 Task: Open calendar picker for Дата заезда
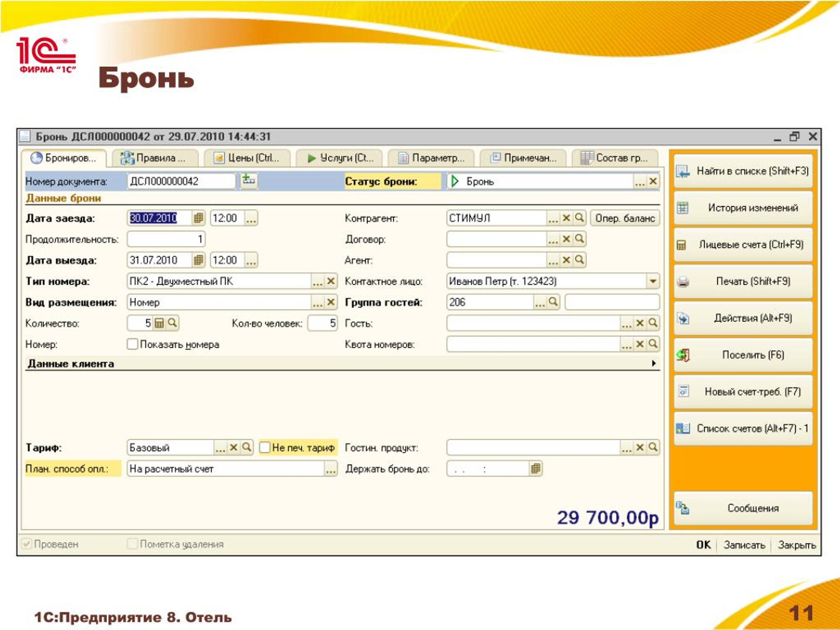pyautogui.click(x=198, y=218)
